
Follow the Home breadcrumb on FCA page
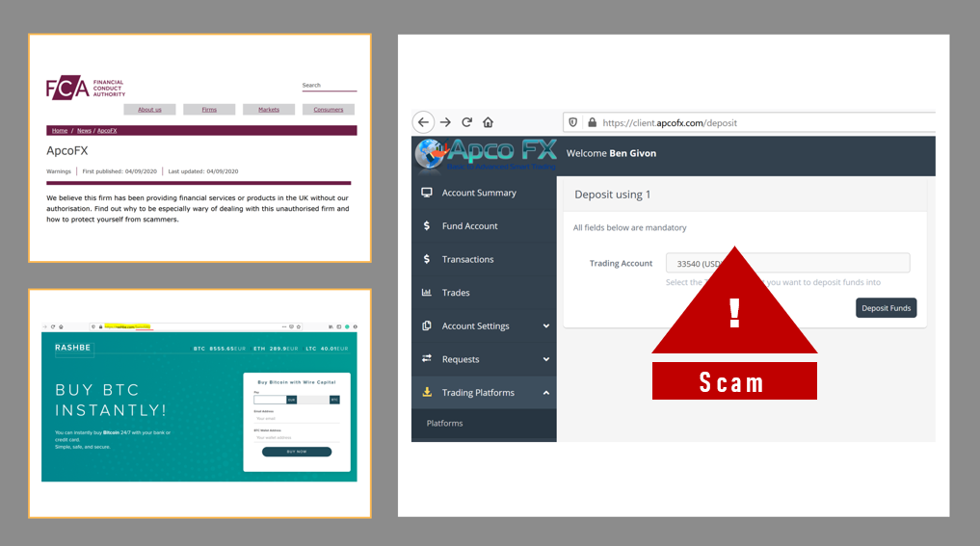[60, 131]
